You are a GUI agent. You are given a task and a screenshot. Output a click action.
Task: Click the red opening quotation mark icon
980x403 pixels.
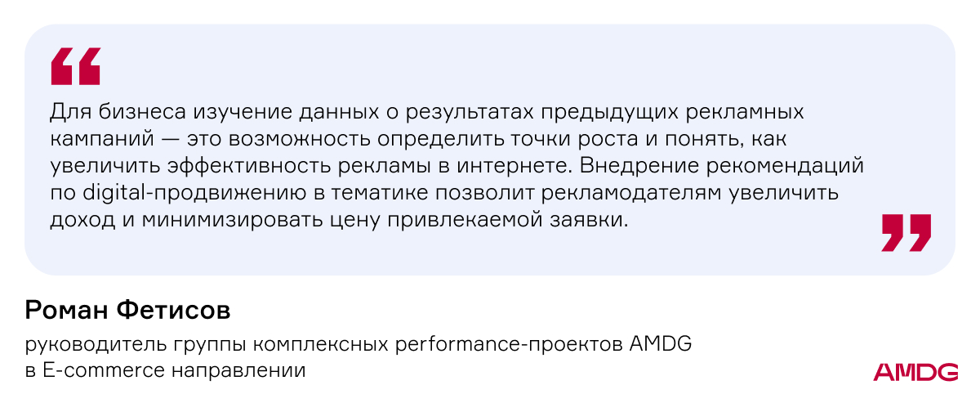75,66
